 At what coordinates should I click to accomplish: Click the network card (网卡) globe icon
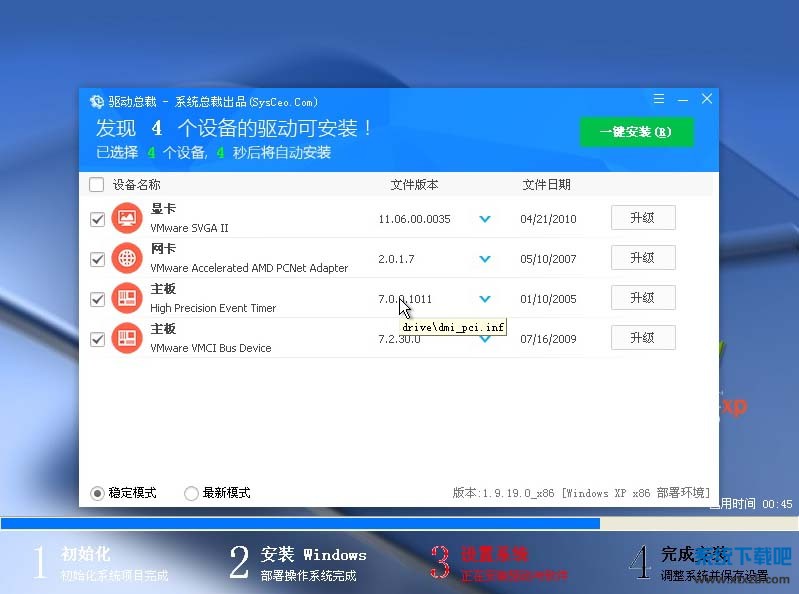point(127,258)
